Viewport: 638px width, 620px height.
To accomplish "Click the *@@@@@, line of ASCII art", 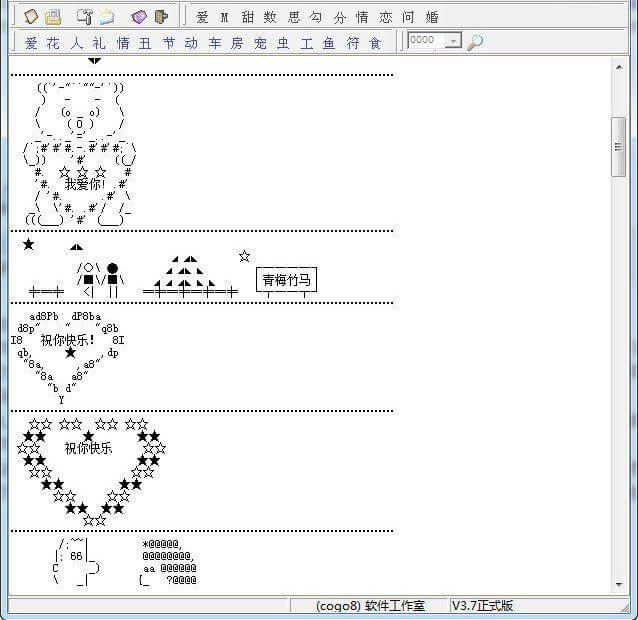I will click(x=162, y=544).
